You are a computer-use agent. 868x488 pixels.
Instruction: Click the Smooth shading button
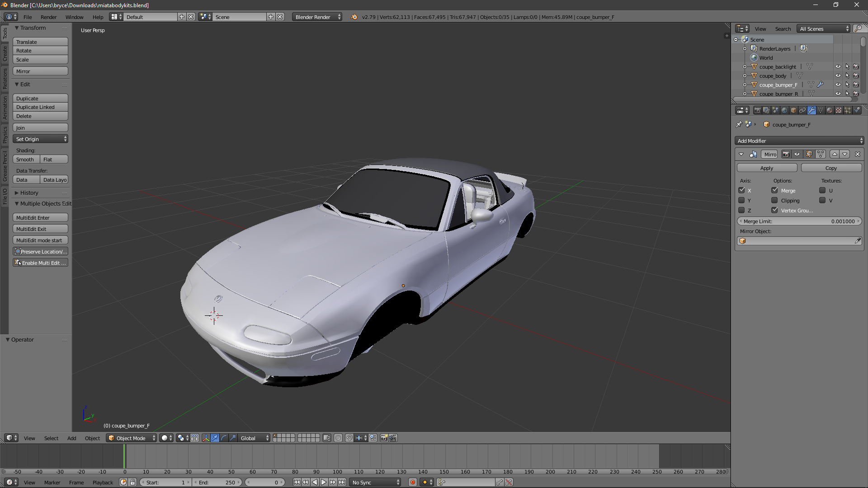(25, 159)
